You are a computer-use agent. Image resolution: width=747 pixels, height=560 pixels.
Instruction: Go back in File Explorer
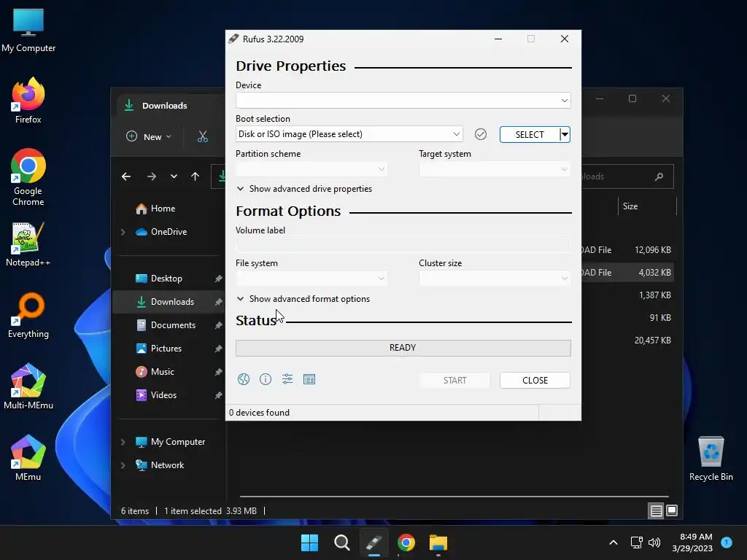coord(126,176)
